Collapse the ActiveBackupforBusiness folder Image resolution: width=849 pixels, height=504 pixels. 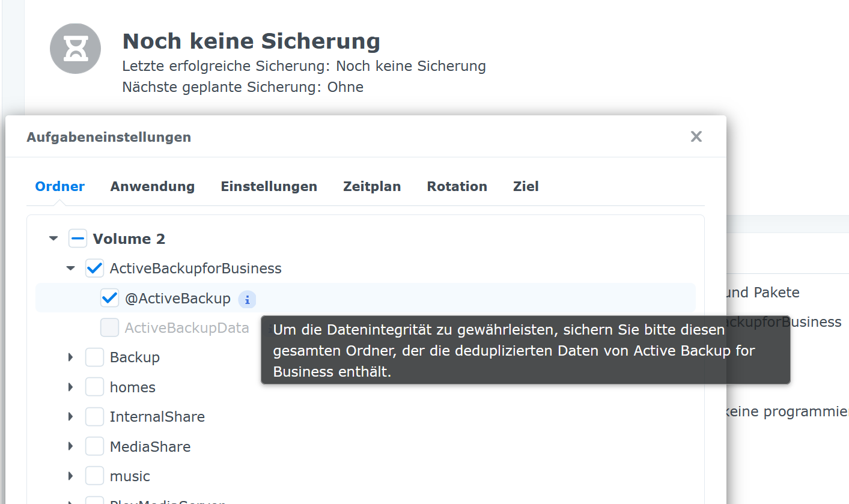(70, 268)
